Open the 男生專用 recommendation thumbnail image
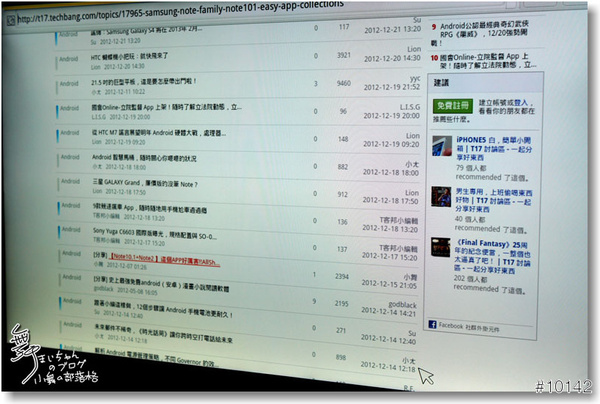600x404 pixels. pyautogui.click(x=441, y=196)
